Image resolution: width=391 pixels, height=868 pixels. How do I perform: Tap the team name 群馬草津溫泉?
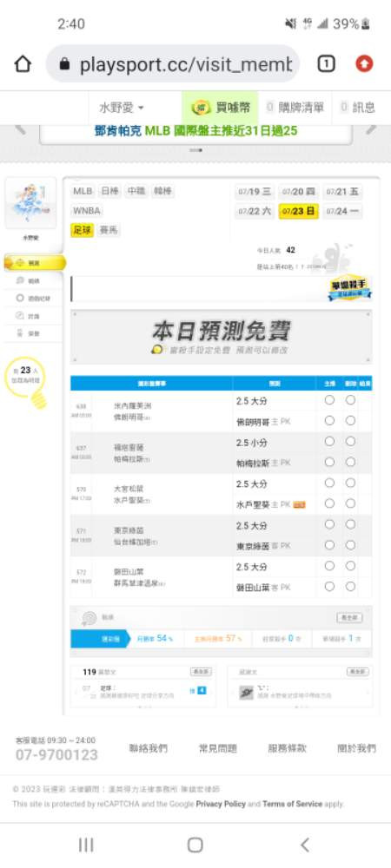[136, 583]
